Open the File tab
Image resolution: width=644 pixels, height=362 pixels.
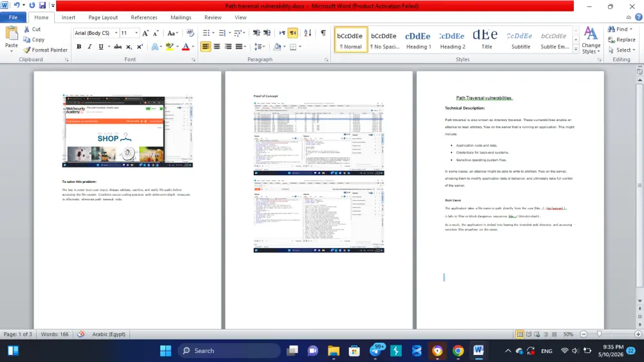click(13, 17)
